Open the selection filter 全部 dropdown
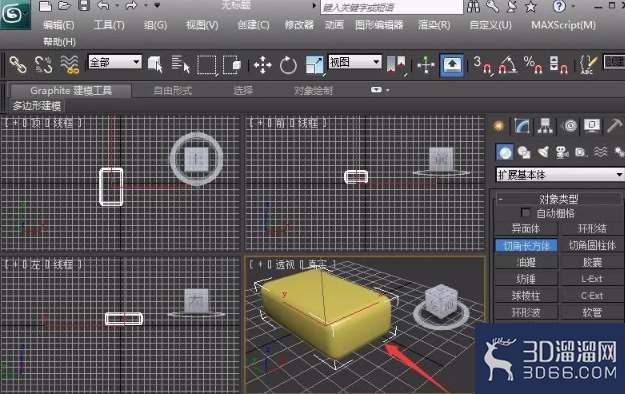 pos(115,62)
